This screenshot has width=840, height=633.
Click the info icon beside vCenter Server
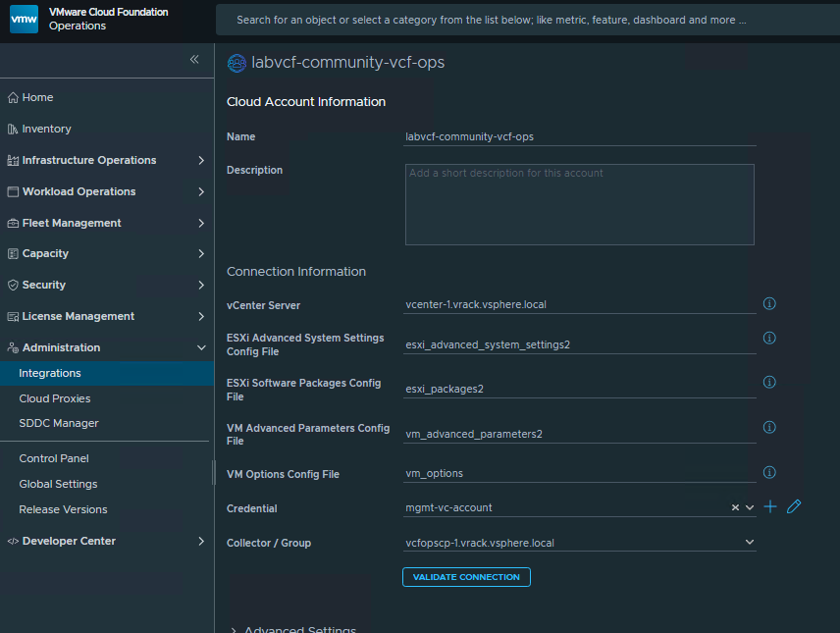point(769,304)
